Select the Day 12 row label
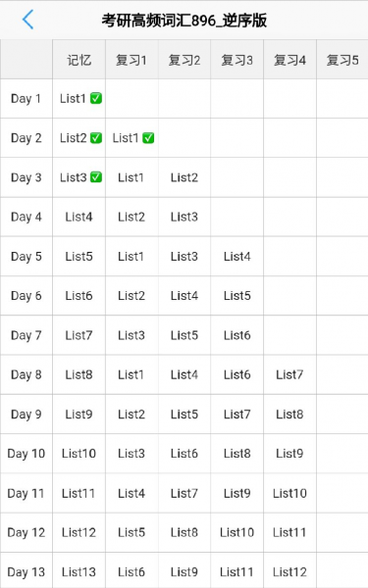 coord(26,532)
